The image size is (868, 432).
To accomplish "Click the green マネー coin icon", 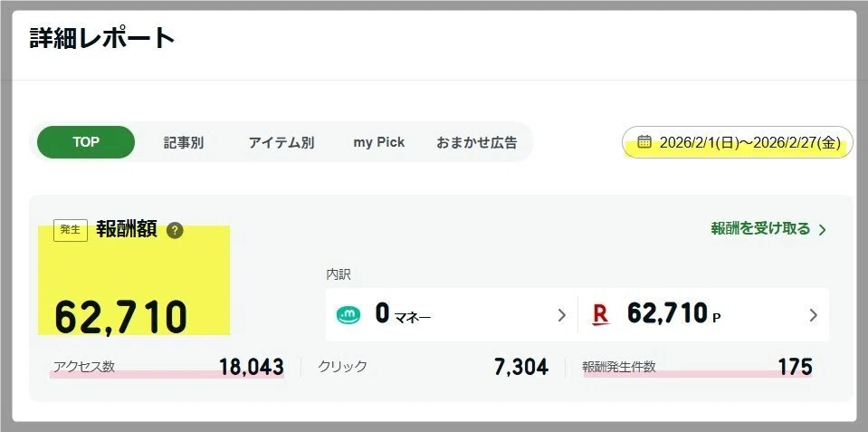I will pyautogui.click(x=348, y=315).
